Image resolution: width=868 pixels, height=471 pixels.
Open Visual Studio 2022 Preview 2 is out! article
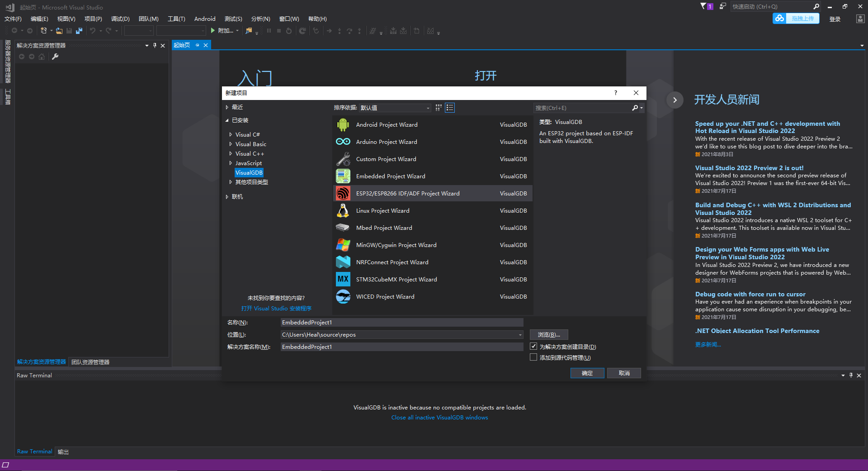coord(749,167)
